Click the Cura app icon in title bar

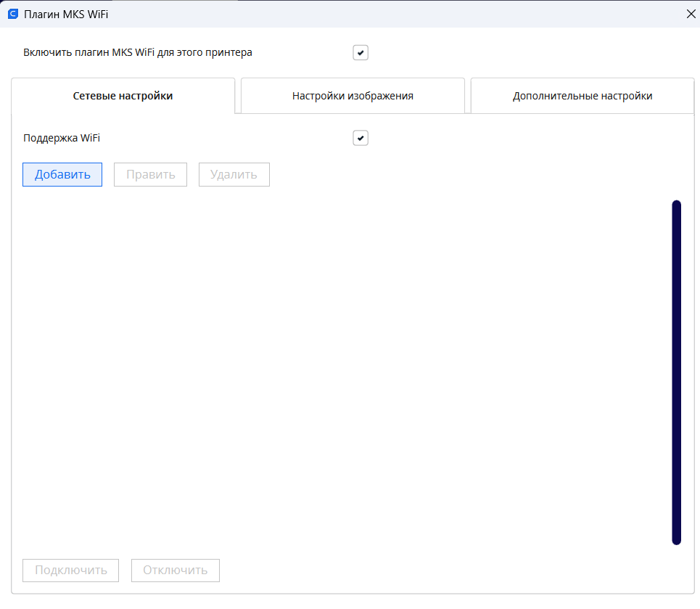13,14
